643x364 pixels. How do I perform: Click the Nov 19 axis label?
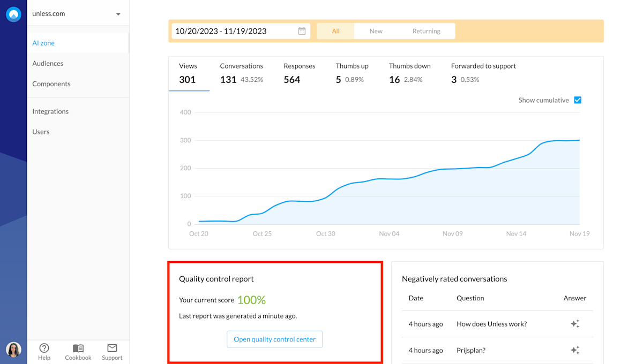pyautogui.click(x=579, y=234)
